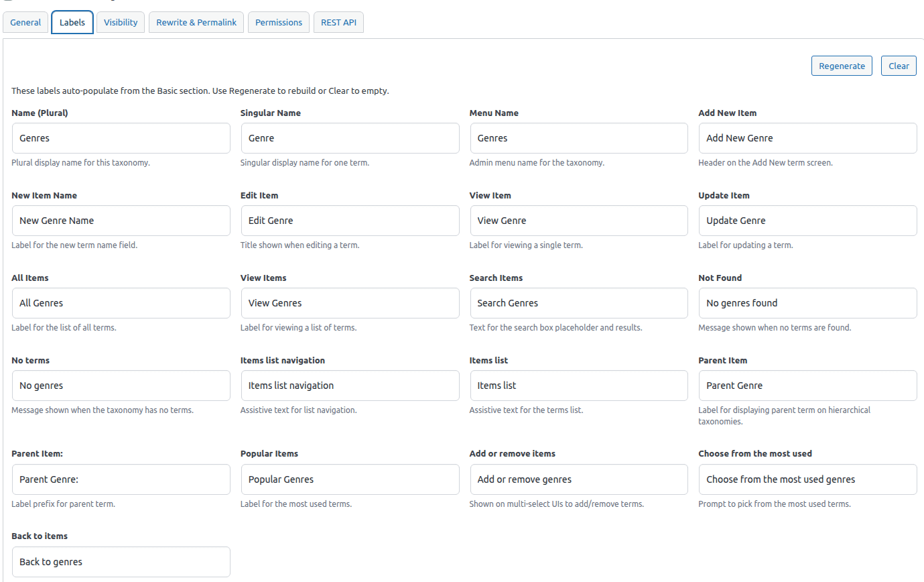Click 'Label for the new term name field.' text
Image resolution: width=924 pixels, height=582 pixels.
(x=74, y=245)
